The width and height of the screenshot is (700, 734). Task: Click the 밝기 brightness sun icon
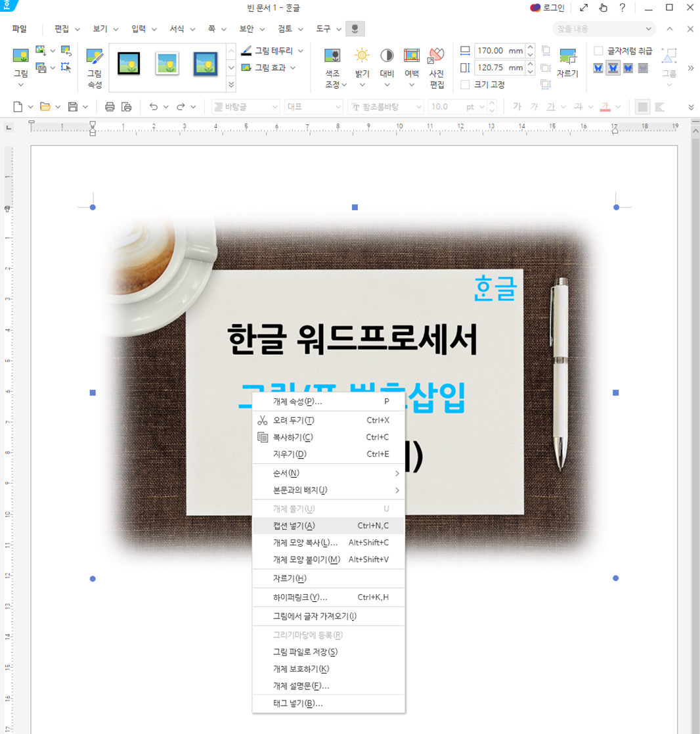(362, 56)
